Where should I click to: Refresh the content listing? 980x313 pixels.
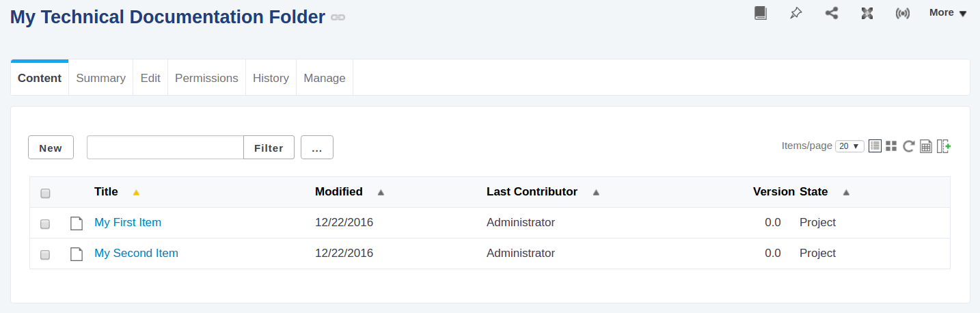pos(908,146)
